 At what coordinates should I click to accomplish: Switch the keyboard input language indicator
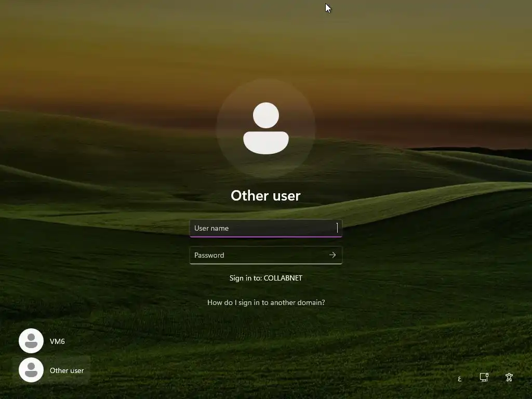459,379
